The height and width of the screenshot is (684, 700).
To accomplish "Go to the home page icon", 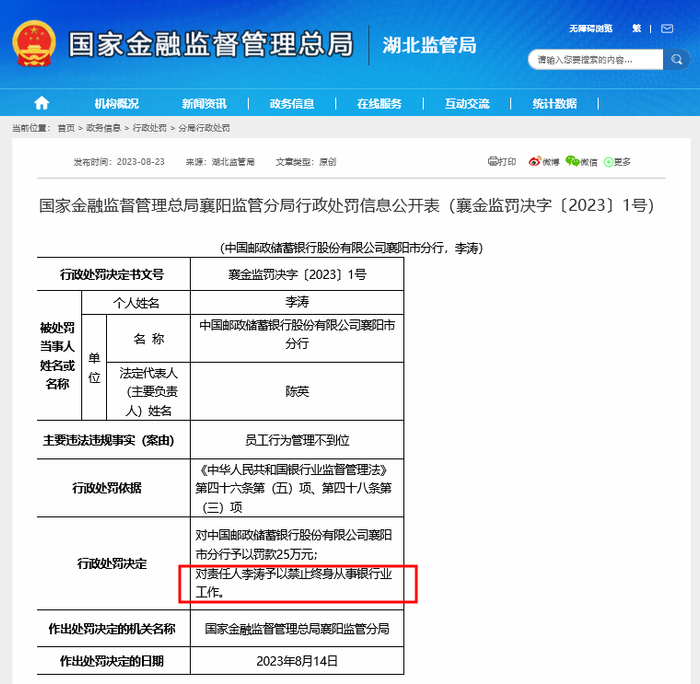I will [42, 103].
